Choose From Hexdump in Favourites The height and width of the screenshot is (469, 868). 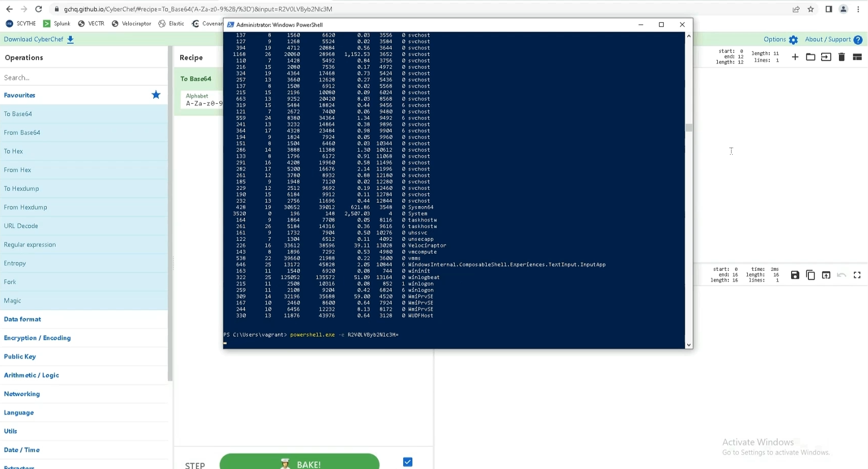click(x=25, y=207)
